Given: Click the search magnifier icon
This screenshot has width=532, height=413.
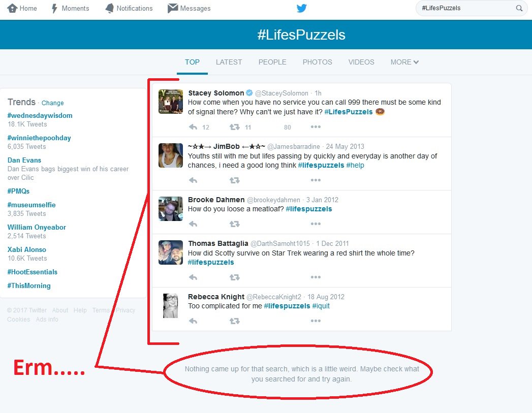Looking at the screenshot, I should [x=519, y=8].
